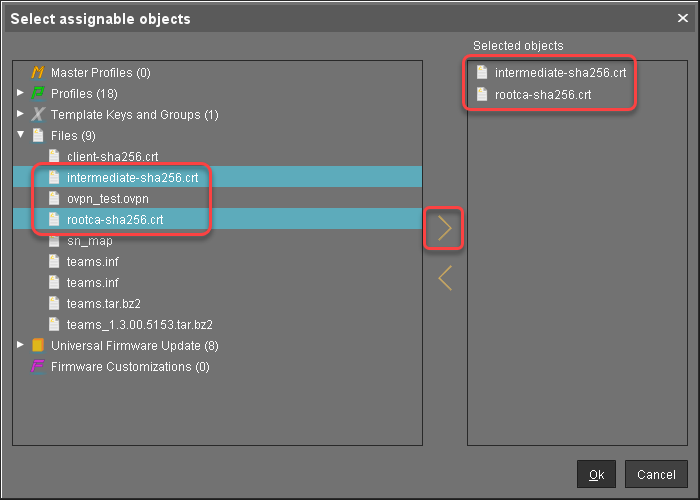Close the Select assignable objects dialog
Screen dimensions: 700x500
point(682,18)
